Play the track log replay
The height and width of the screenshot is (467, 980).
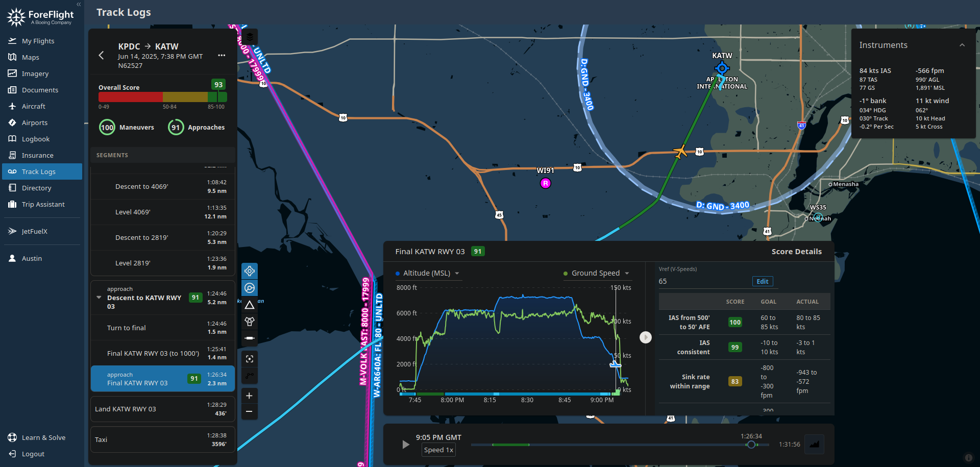[x=406, y=445]
